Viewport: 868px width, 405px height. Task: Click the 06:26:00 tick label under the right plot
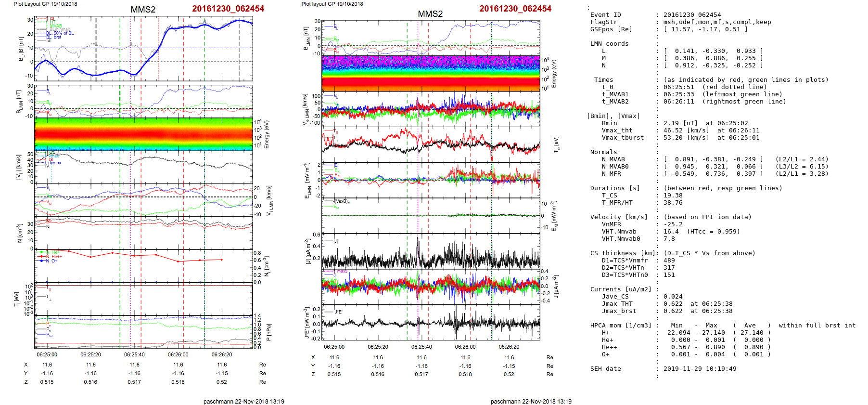[x=465, y=347]
